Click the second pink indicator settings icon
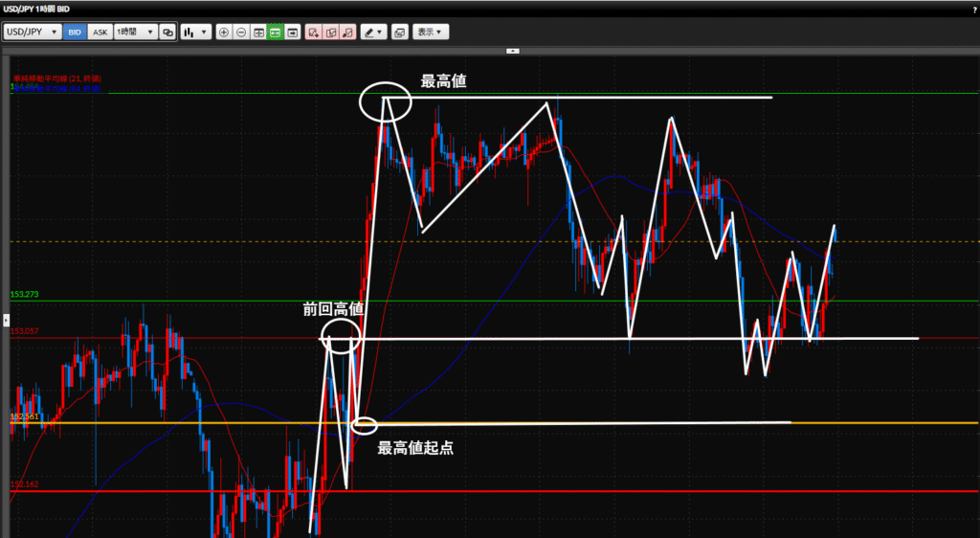The width and height of the screenshot is (980, 538). point(331,32)
